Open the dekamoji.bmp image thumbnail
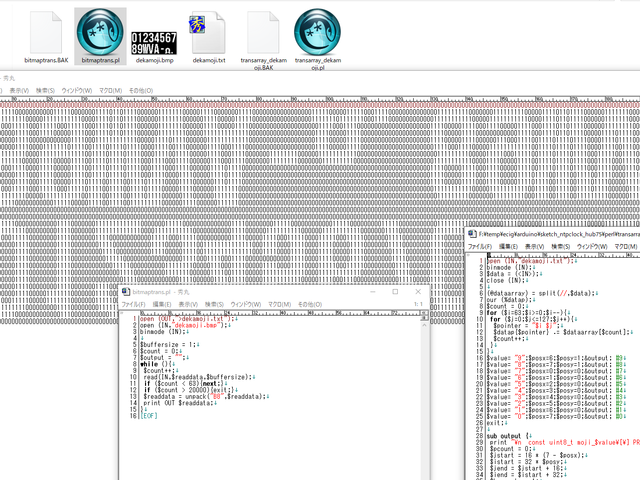 pyautogui.click(x=154, y=40)
